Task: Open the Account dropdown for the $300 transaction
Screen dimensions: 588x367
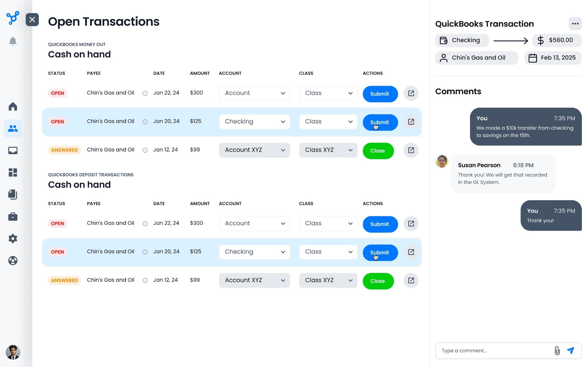Action: pyautogui.click(x=254, y=93)
